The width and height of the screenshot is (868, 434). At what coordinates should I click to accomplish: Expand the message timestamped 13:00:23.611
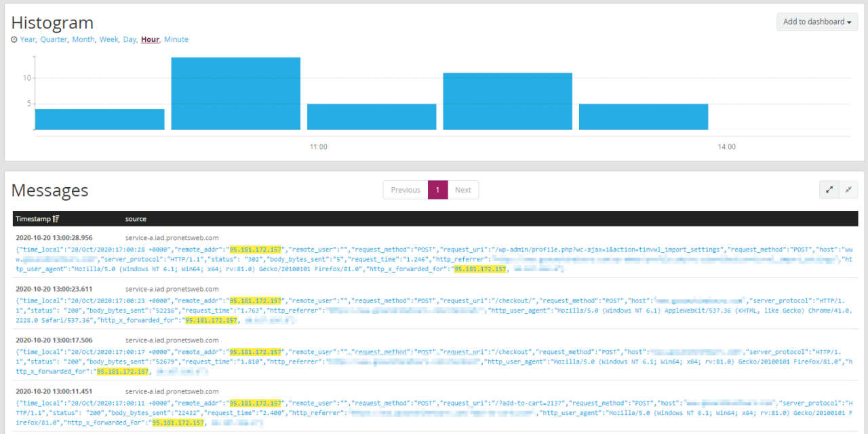54,288
